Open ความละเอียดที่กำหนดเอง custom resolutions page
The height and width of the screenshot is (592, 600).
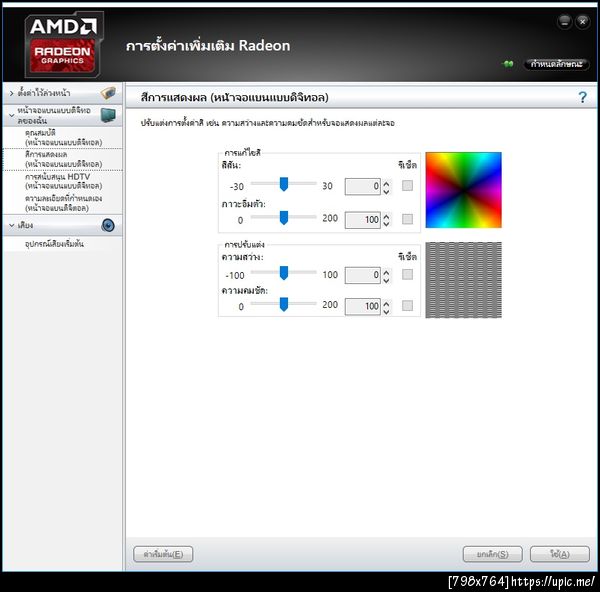pyautogui.click(x=64, y=203)
